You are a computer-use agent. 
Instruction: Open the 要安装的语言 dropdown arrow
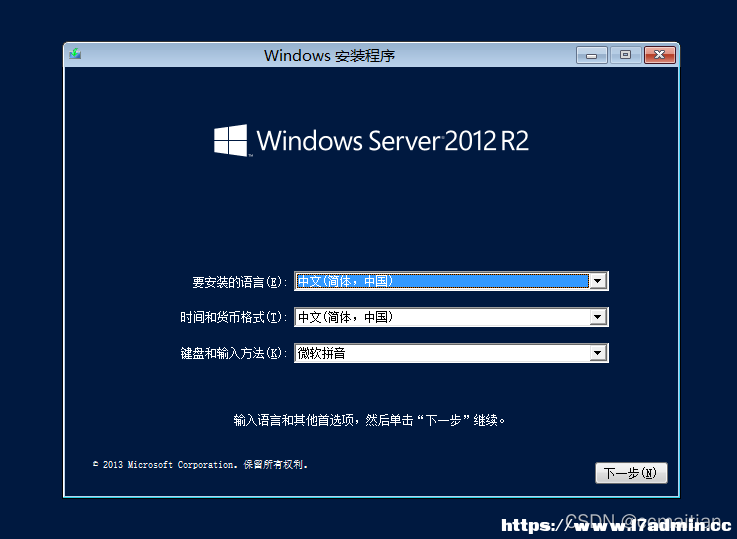point(597,281)
